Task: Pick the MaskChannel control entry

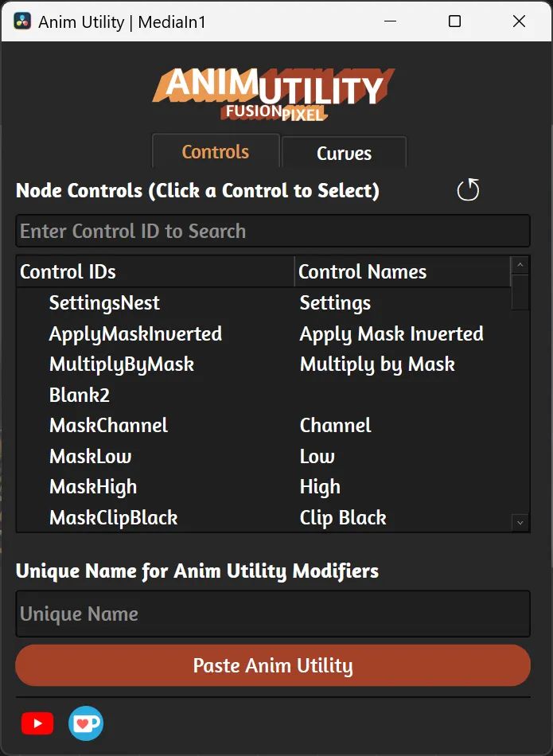Action: [263, 425]
